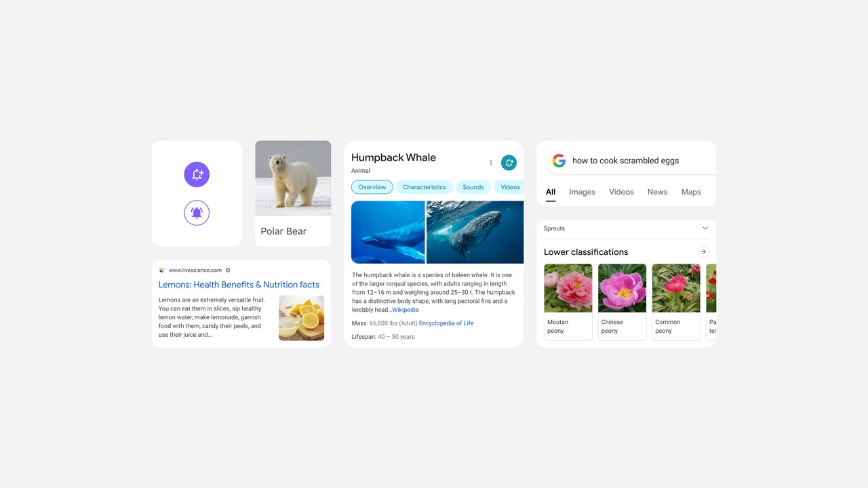Expand the Sprouts section chevron
The image size is (868, 488).
click(x=705, y=228)
